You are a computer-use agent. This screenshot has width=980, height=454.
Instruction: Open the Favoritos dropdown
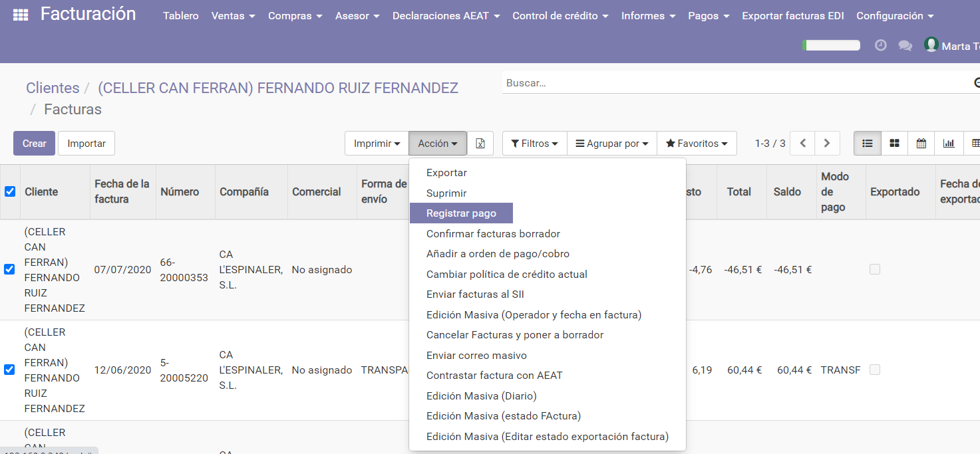(x=697, y=144)
